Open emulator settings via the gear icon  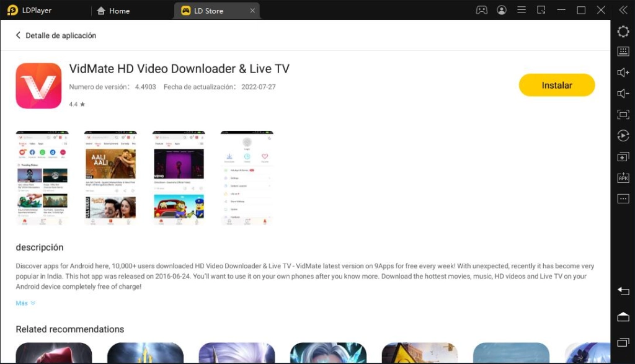(x=623, y=32)
